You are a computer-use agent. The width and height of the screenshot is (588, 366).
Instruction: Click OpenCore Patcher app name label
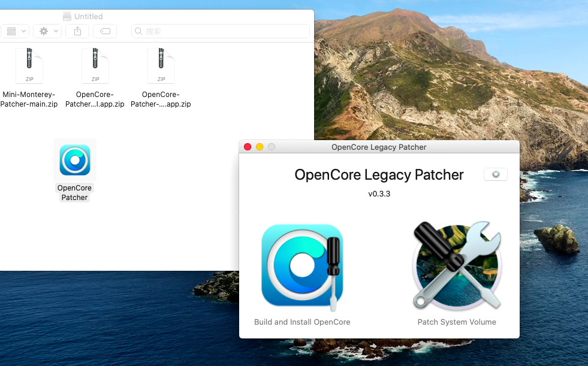click(75, 192)
